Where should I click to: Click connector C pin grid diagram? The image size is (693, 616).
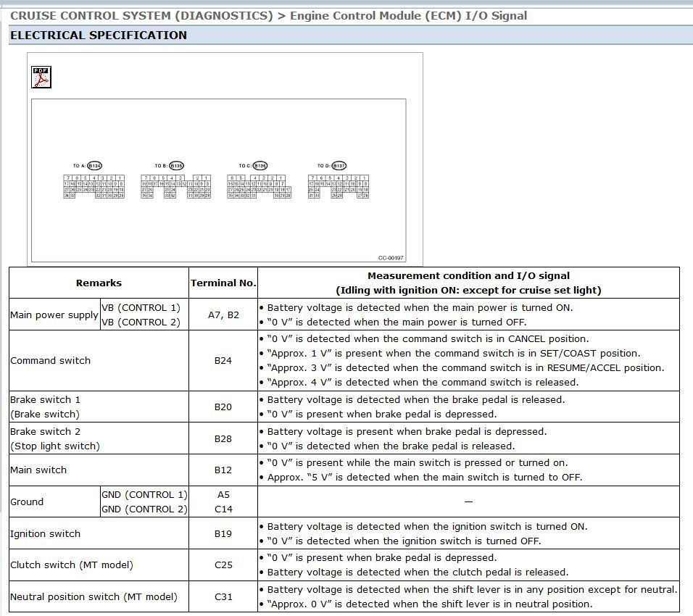pyautogui.click(x=260, y=186)
